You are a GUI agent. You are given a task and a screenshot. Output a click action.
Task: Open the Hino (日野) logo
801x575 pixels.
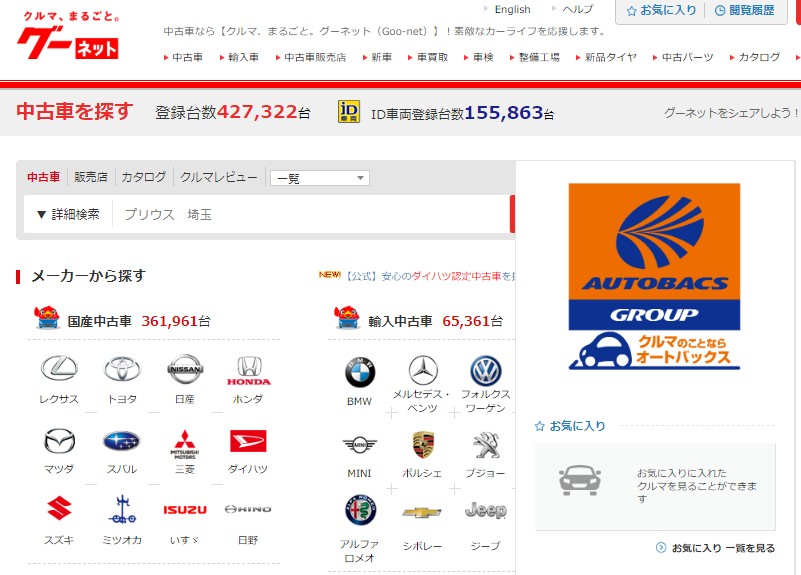[248, 509]
